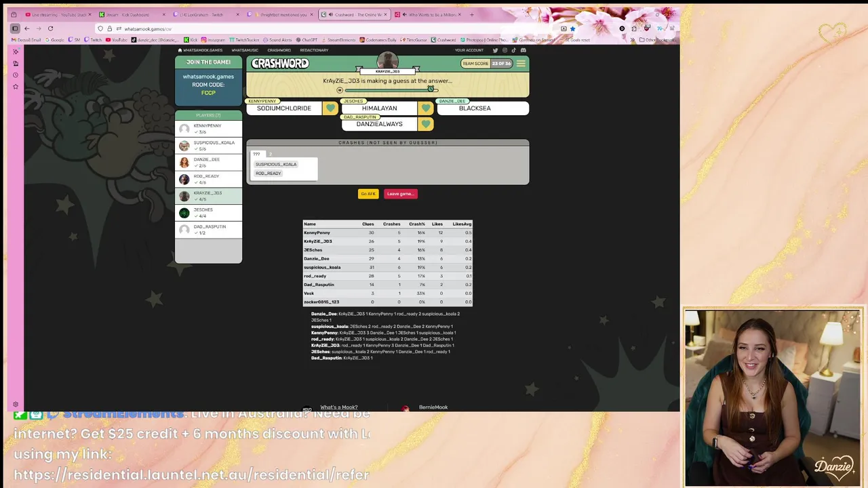Open the Instagram icon in site header

(x=505, y=50)
